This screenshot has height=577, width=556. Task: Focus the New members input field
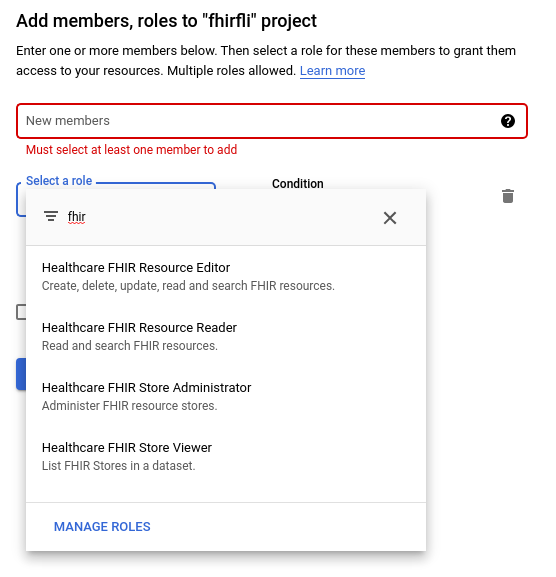pyautogui.click(x=272, y=121)
